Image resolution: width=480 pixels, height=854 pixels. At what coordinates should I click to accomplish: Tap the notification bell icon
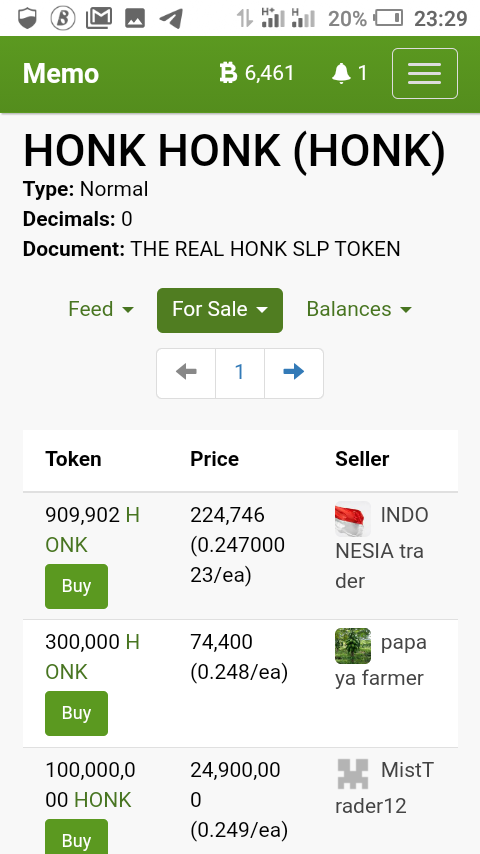342,73
